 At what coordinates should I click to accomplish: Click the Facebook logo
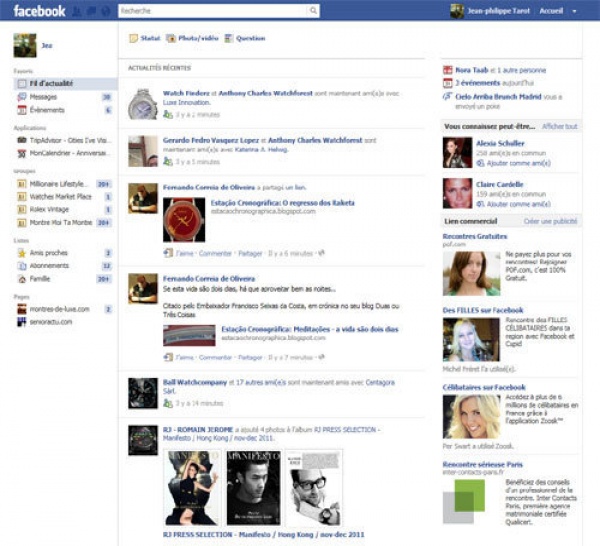pos(39,11)
